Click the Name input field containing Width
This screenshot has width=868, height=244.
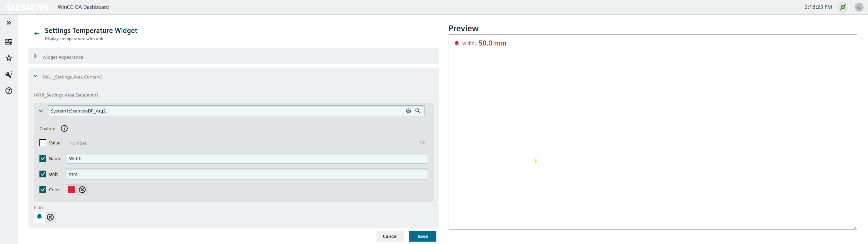pyautogui.click(x=247, y=158)
